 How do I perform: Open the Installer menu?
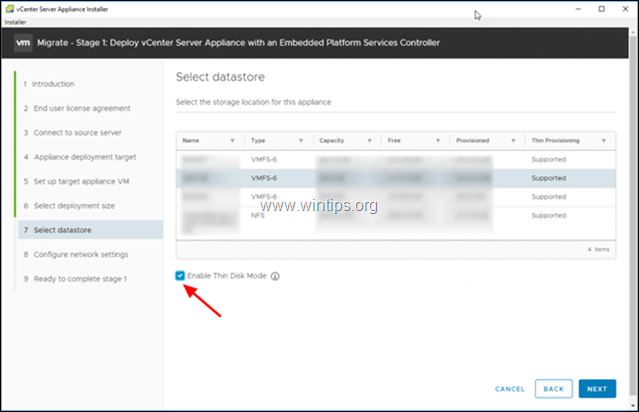click(15, 22)
